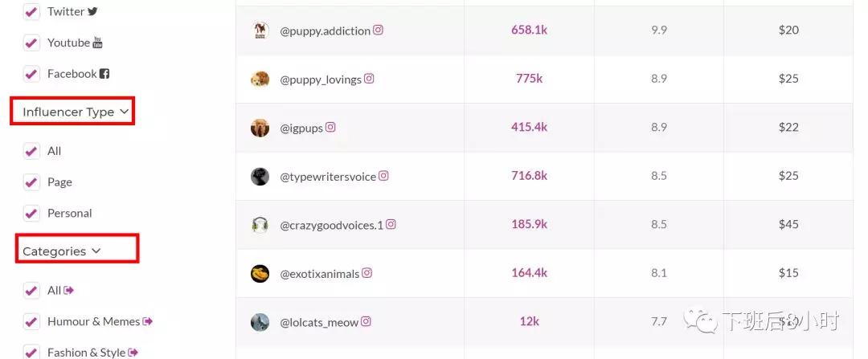868x359 pixels.
Task: Click the Instagram icon beside @puppy.addiction
Action: click(x=378, y=31)
